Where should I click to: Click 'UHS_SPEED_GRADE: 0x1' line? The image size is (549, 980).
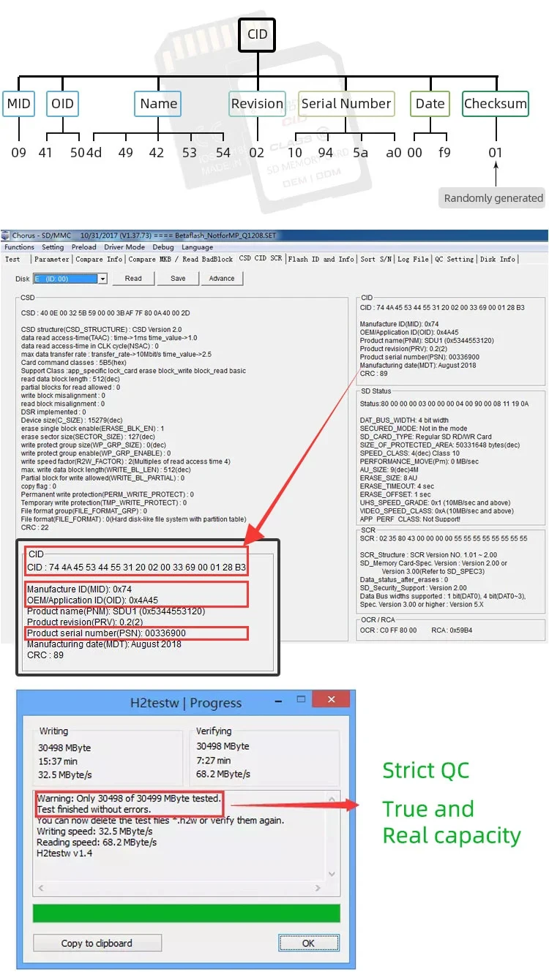click(436, 502)
